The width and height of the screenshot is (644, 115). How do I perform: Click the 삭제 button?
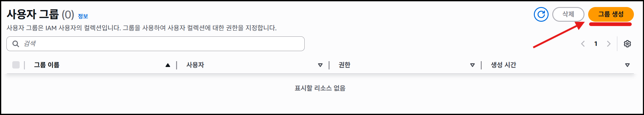point(568,14)
